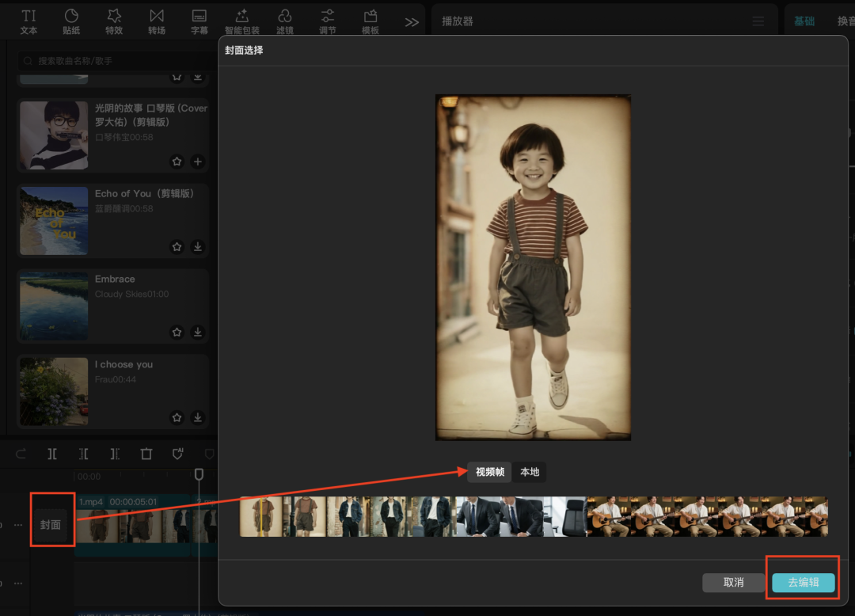Image resolution: width=855 pixels, height=616 pixels.
Task: Star the I choose you track
Action: click(177, 417)
